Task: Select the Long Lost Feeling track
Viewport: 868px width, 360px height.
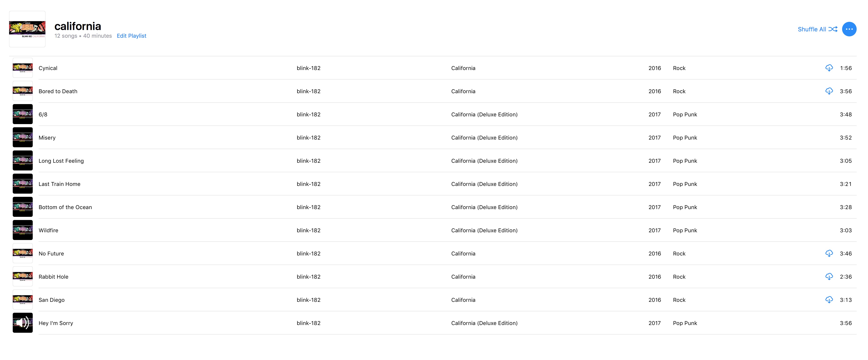Action: [61, 161]
